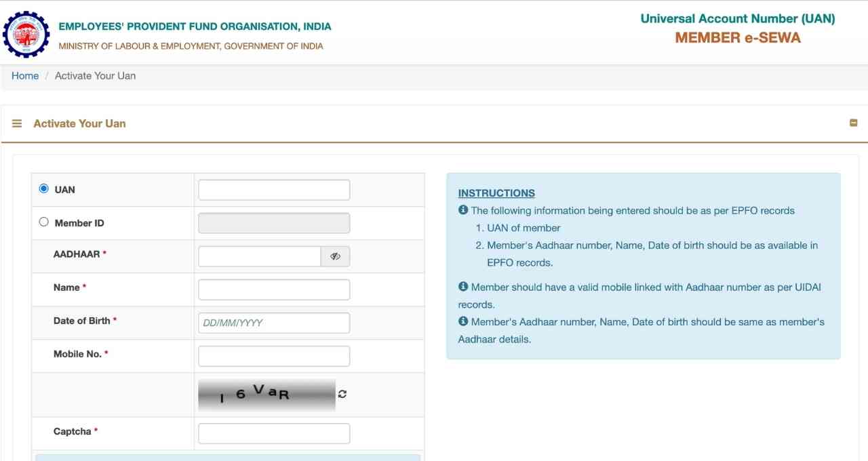Click info icon beside valid mobile instruction
This screenshot has height=461, width=868.
463,287
